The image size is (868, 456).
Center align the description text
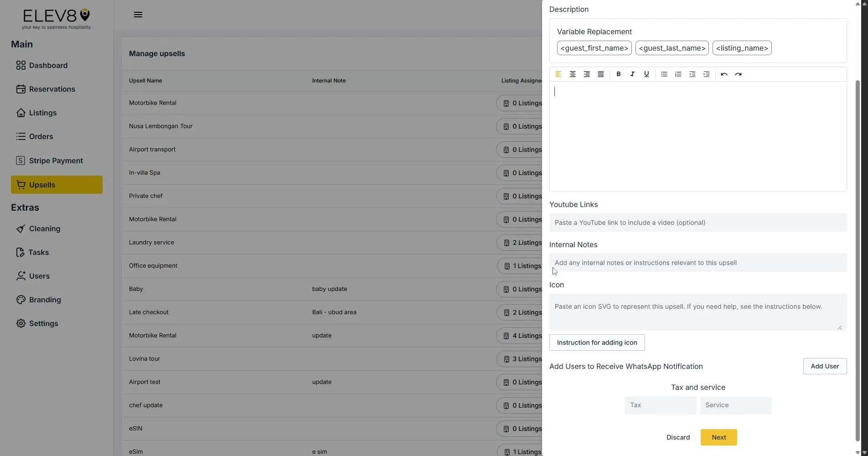pyautogui.click(x=573, y=74)
